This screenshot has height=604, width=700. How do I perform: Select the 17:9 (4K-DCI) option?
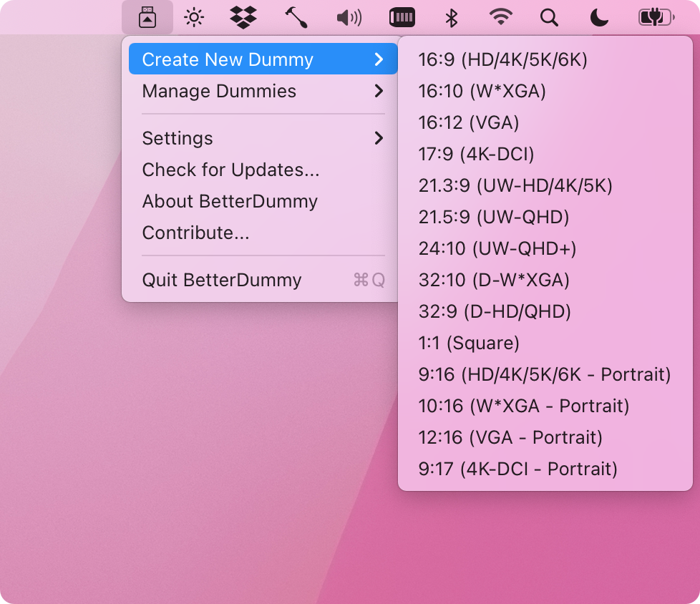click(x=545, y=154)
